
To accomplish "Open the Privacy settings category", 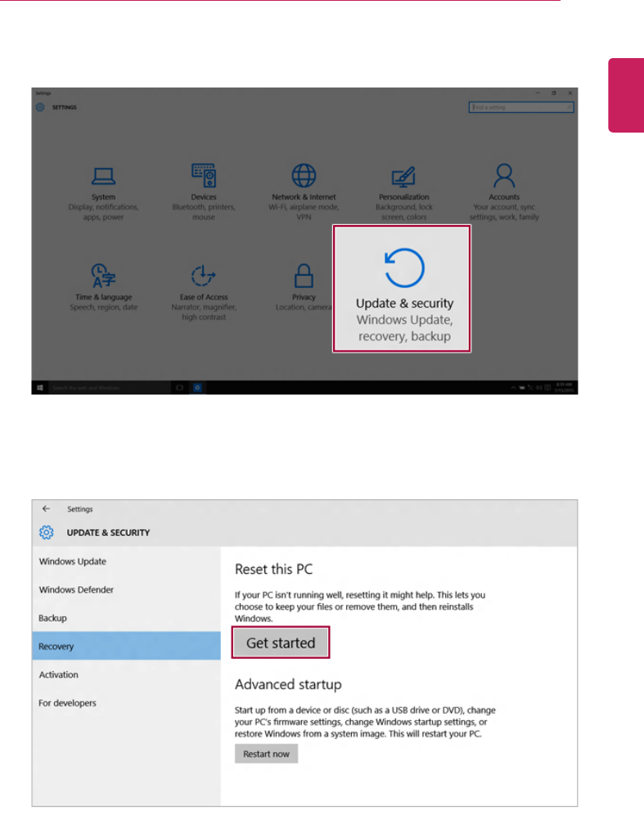I will pos(304,287).
